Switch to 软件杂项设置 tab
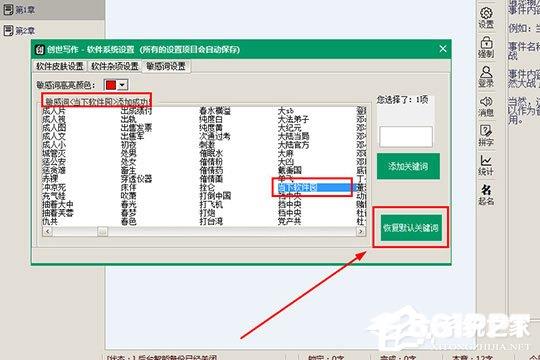Image resolution: width=540 pixels, height=360 pixels. click(115, 66)
